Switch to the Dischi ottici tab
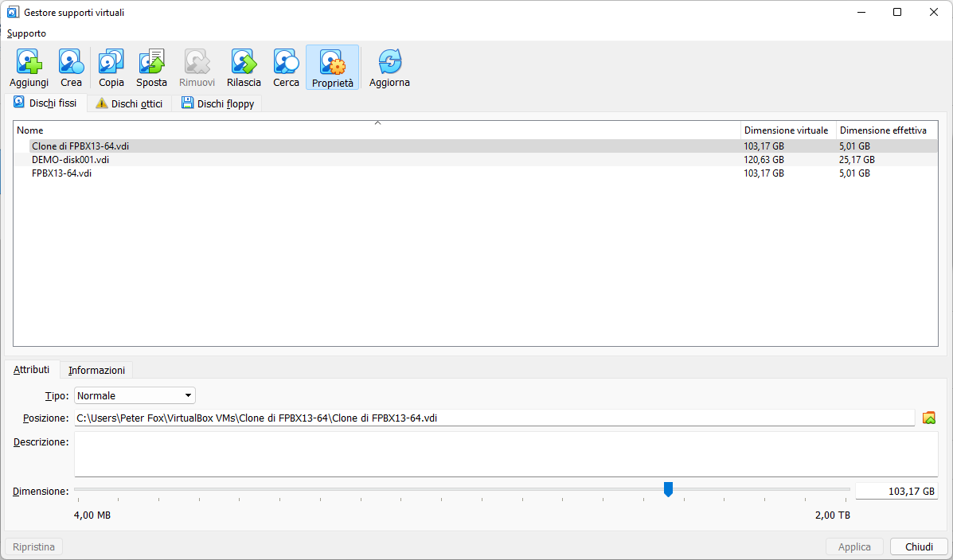This screenshot has width=953, height=560. coord(130,104)
